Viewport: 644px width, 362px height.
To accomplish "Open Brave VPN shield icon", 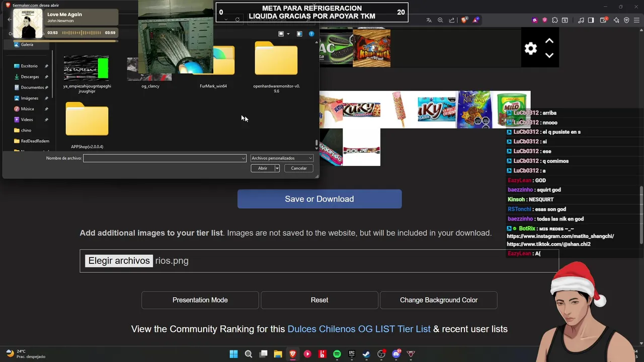I will (626, 20).
